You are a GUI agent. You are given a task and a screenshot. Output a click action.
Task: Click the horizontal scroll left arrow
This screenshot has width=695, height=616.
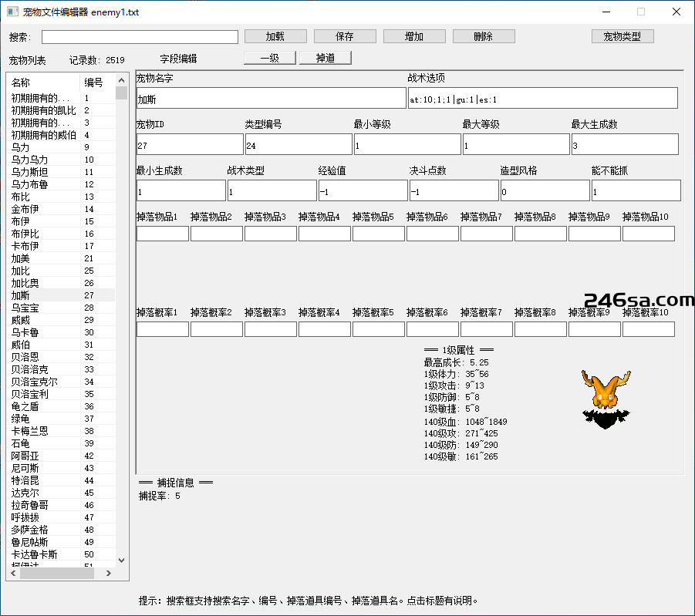tap(13, 573)
